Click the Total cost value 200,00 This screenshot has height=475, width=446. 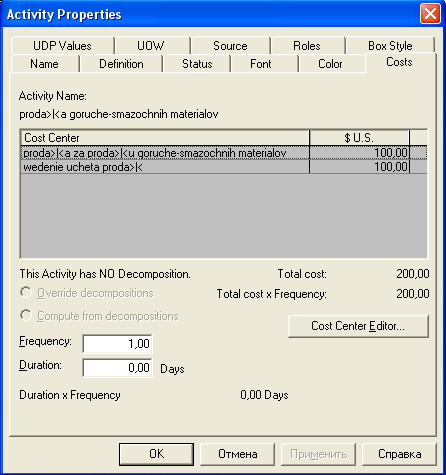413,274
